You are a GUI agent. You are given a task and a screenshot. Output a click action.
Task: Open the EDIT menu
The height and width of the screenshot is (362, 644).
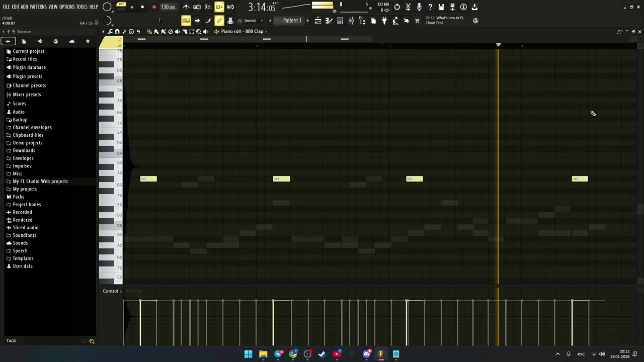pos(16,7)
